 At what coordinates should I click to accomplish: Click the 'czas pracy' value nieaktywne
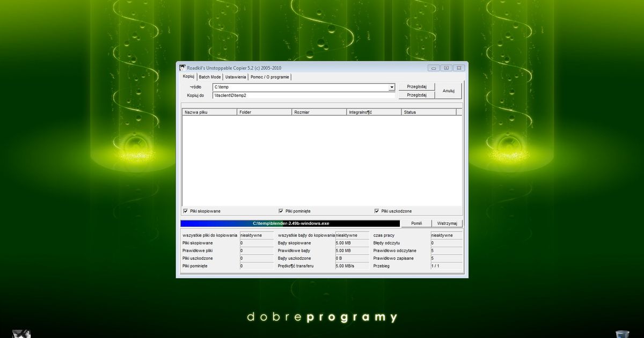point(446,235)
